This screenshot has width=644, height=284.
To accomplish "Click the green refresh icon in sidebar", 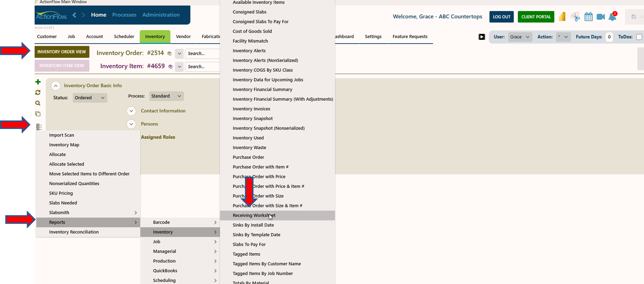I will (38, 92).
